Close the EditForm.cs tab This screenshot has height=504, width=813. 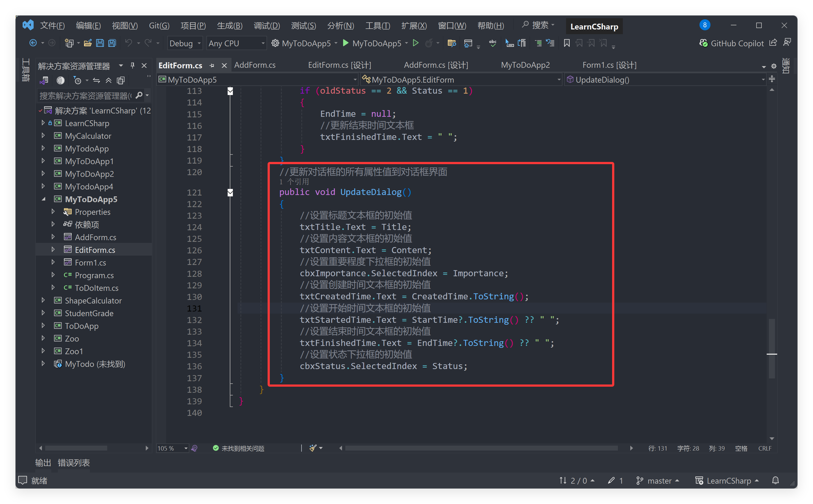[224, 66]
